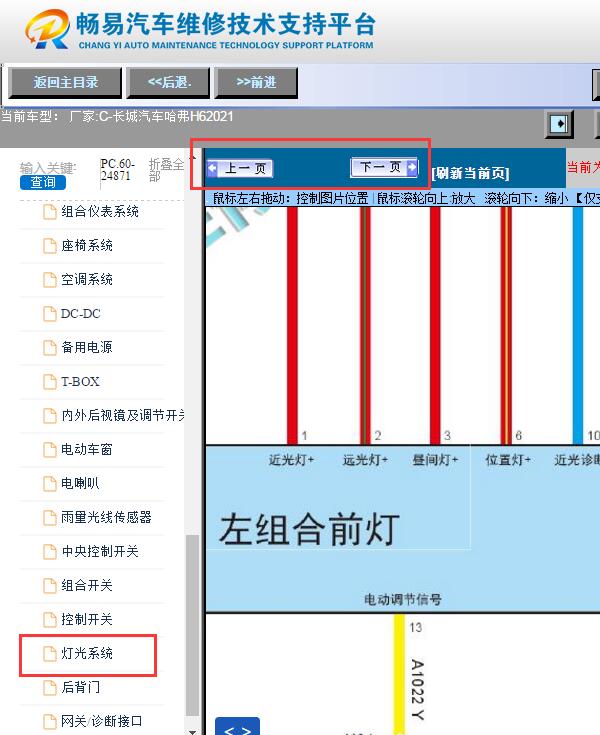Viewport: 600px width, 735px height.
Task: Open the next page with 下一页
Action: pyautogui.click(x=384, y=167)
